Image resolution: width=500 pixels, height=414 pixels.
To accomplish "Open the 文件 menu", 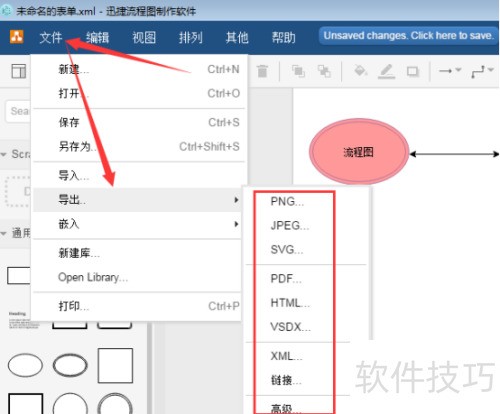I will pyautogui.click(x=51, y=37).
